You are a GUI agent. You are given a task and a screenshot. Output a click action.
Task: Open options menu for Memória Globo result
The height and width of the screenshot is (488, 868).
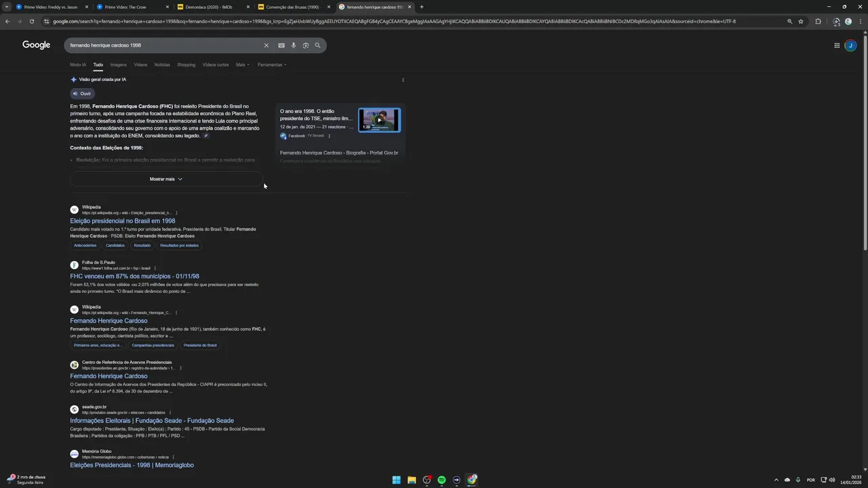(x=174, y=457)
